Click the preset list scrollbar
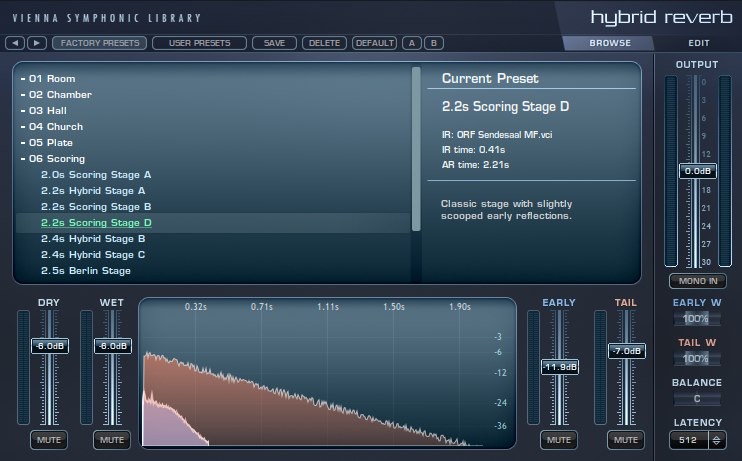 tap(416, 149)
